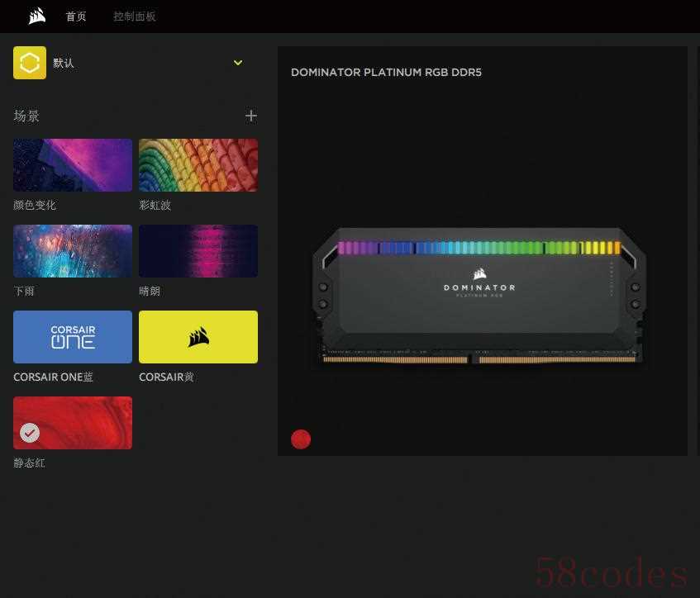Select the 晴朗 scene thumbnail
This screenshot has height=598, width=700.
(x=198, y=251)
